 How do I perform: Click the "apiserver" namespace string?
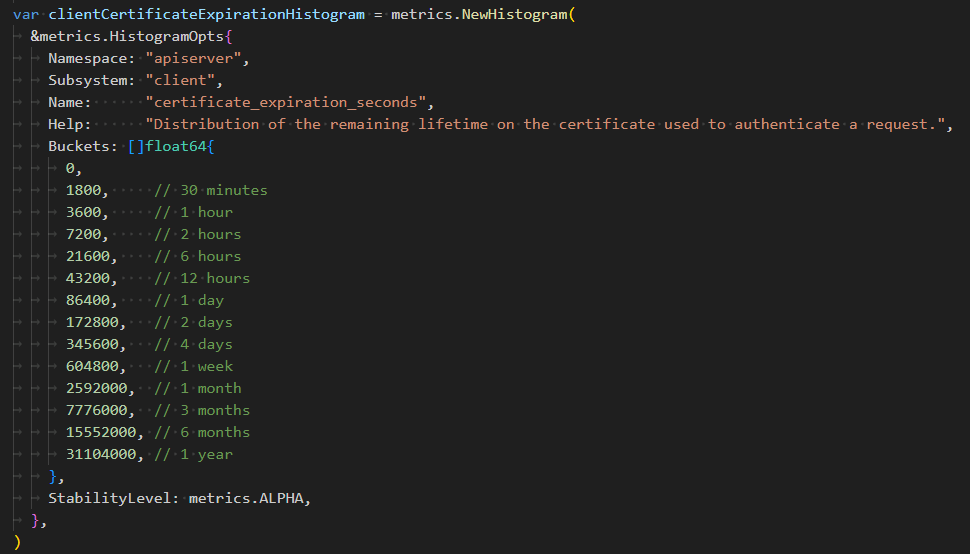point(193,58)
